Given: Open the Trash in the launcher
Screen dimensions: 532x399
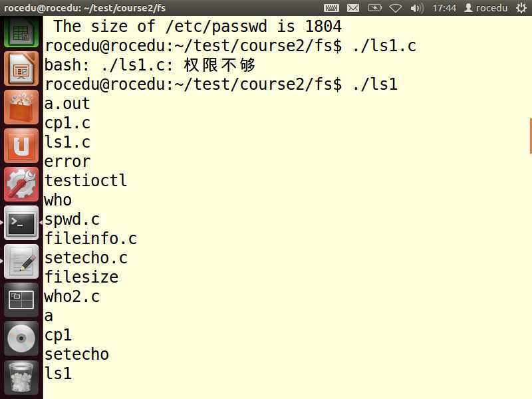Looking at the screenshot, I should 21,377.
